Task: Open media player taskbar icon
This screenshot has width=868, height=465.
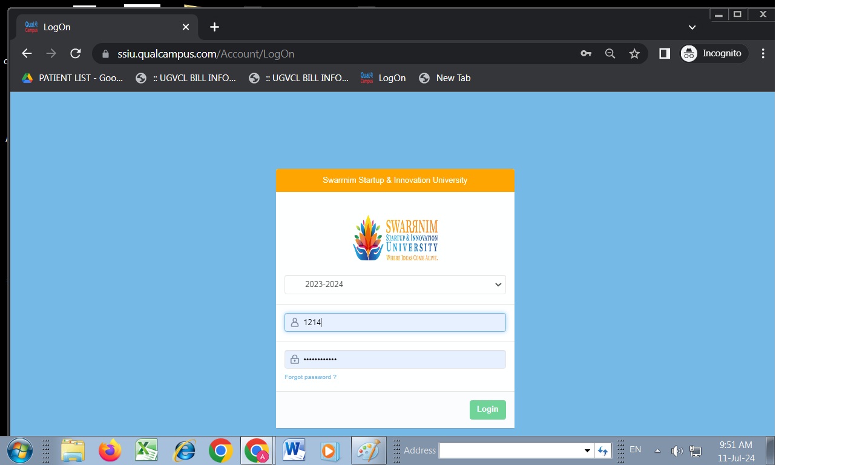Action: [330, 451]
